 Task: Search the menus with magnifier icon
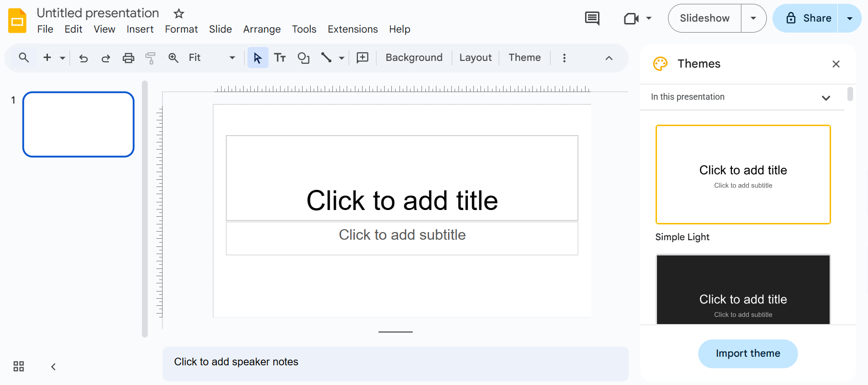[23, 58]
